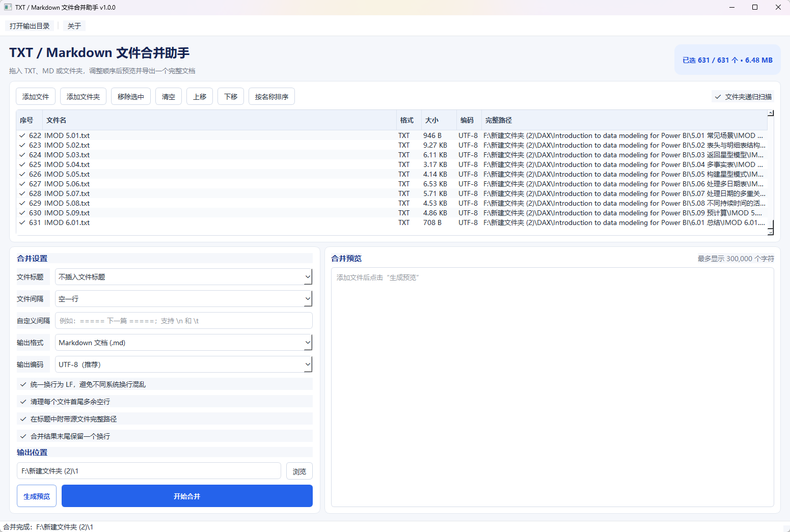Image resolution: width=790 pixels, height=532 pixels.
Task: Uncheck the row for IMOD 5.09.txt
Action: 22,213
